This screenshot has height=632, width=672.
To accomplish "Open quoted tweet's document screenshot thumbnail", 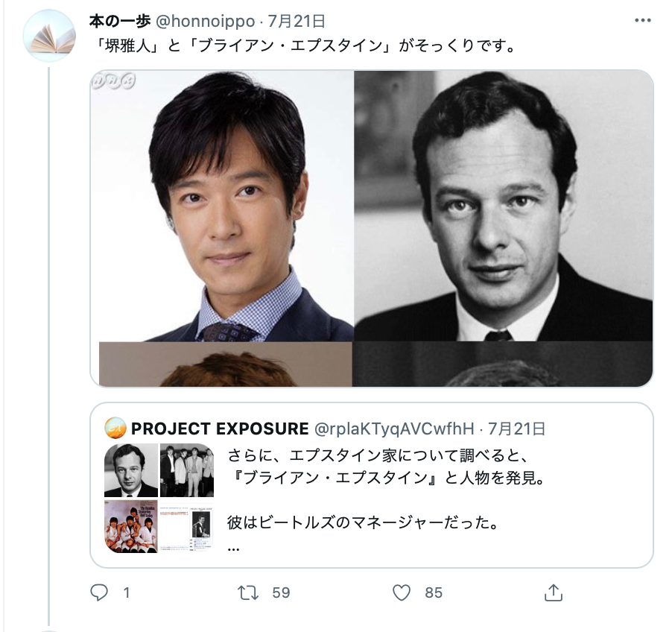I will pos(187,526).
